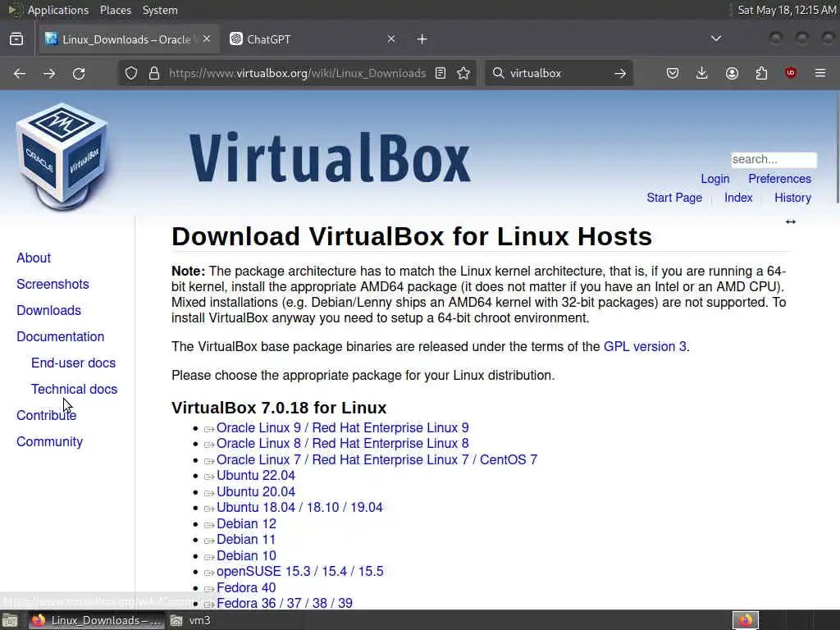Download Oracle Linux 8 / RHEL 8 package
The image size is (840, 630).
342,444
